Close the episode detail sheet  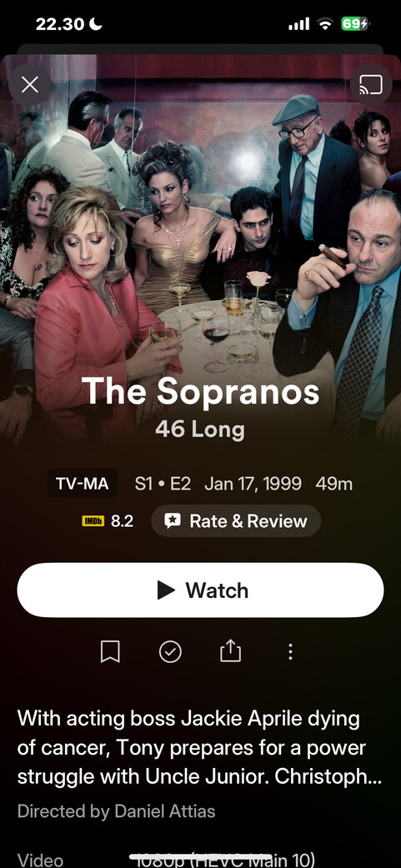[29, 85]
